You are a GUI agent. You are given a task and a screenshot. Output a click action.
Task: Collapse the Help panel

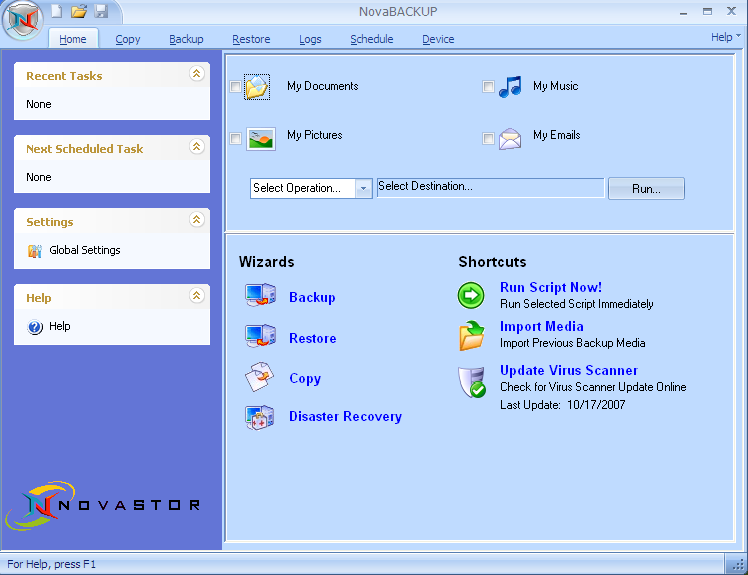click(197, 296)
